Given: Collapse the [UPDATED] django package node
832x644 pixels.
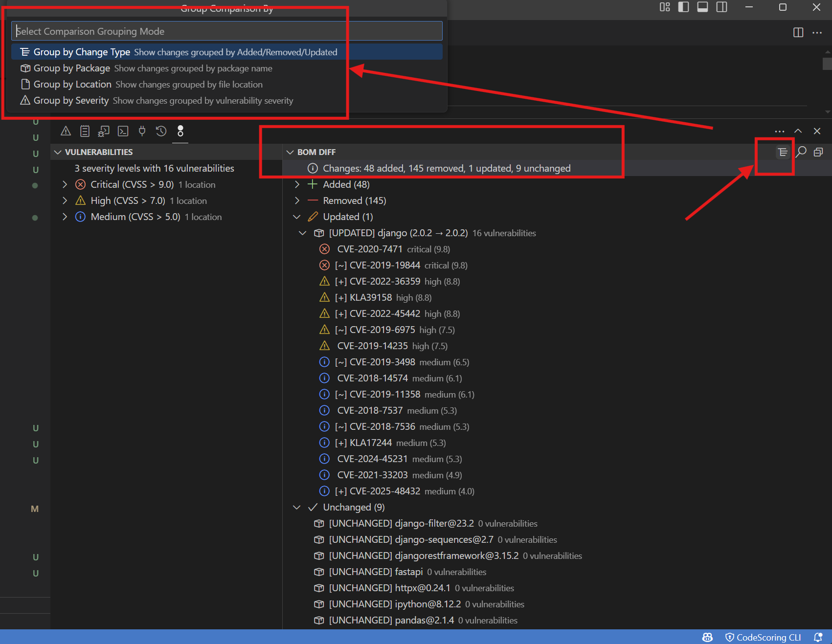Looking at the screenshot, I should [x=303, y=233].
